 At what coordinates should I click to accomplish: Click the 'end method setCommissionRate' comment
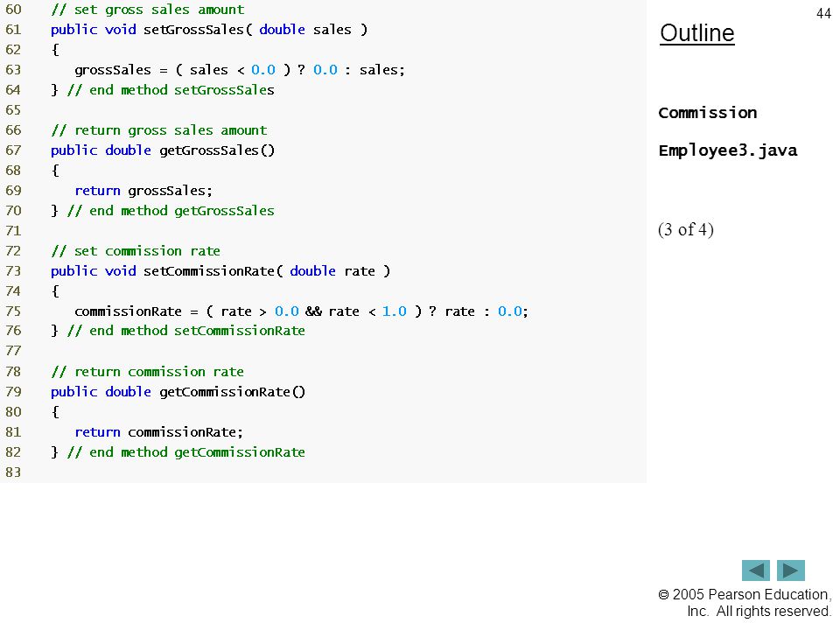186,331
